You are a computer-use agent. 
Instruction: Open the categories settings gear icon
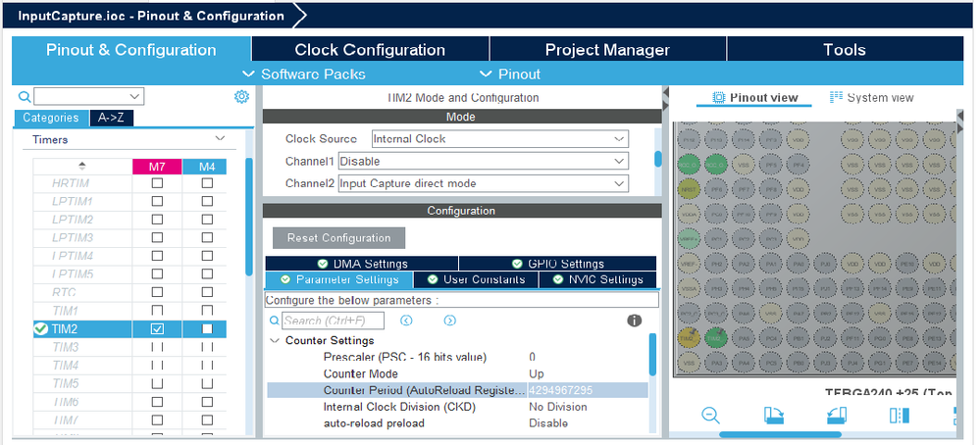pyautogui.click(x=242, y=96)
